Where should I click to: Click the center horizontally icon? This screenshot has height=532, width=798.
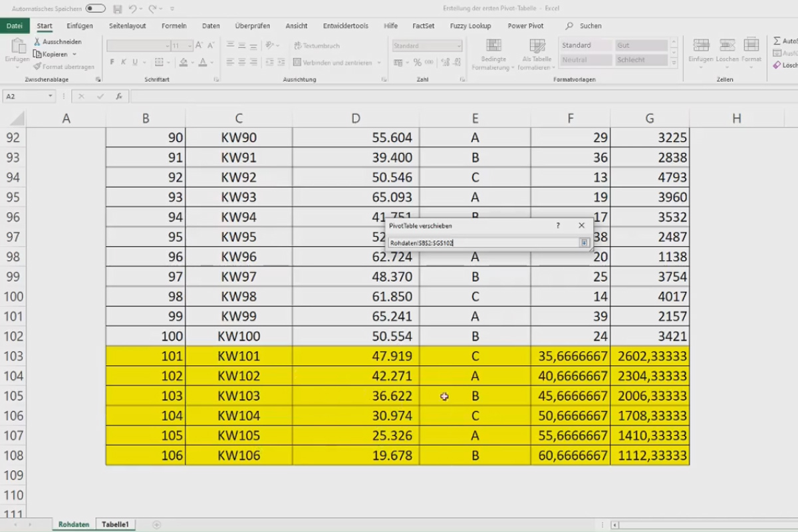[242, 63]
